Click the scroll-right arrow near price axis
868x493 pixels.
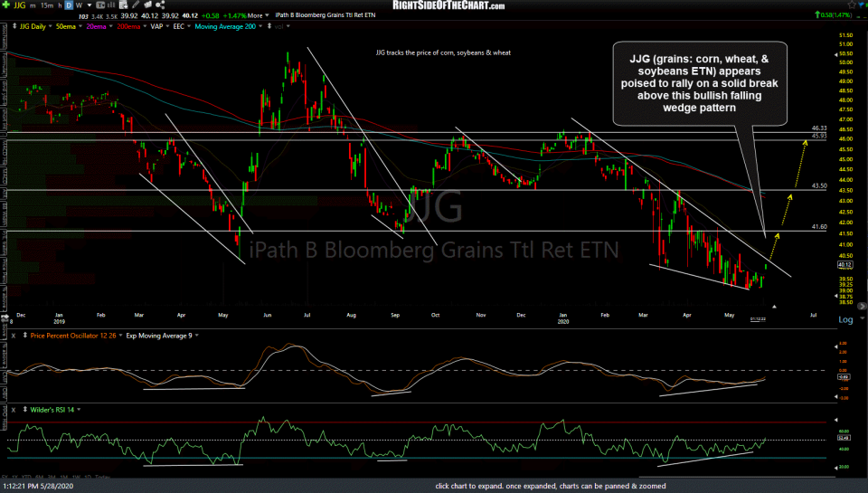(862, 306)
